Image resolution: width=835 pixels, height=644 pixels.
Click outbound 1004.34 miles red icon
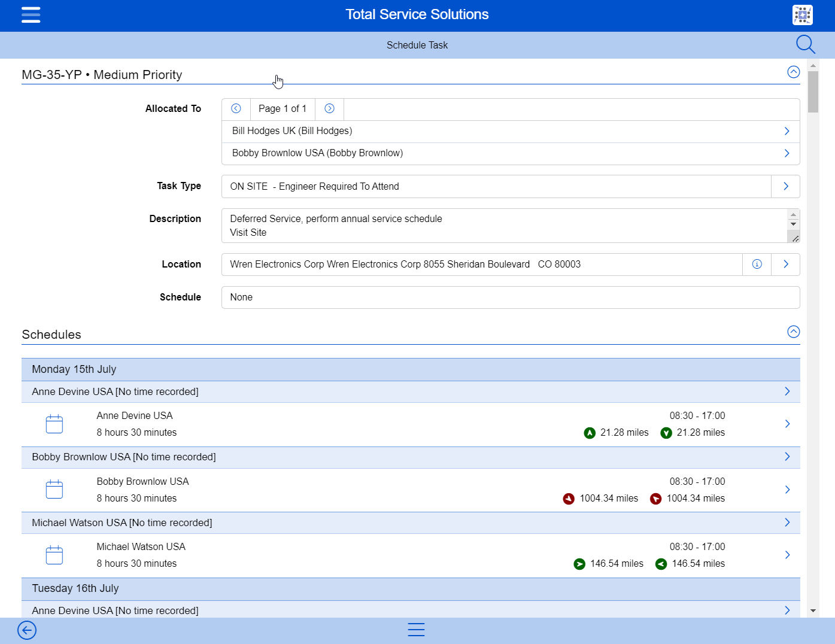pos(569,499)
